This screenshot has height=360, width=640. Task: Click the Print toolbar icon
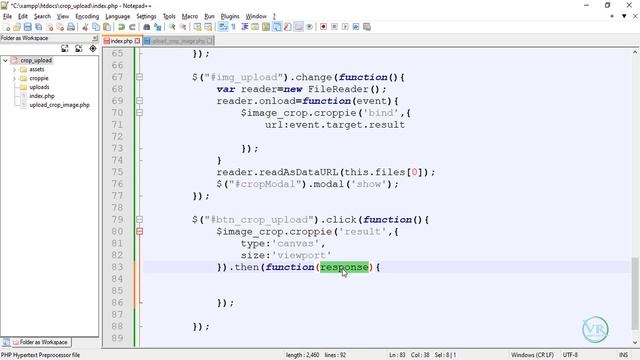(71, 27)
